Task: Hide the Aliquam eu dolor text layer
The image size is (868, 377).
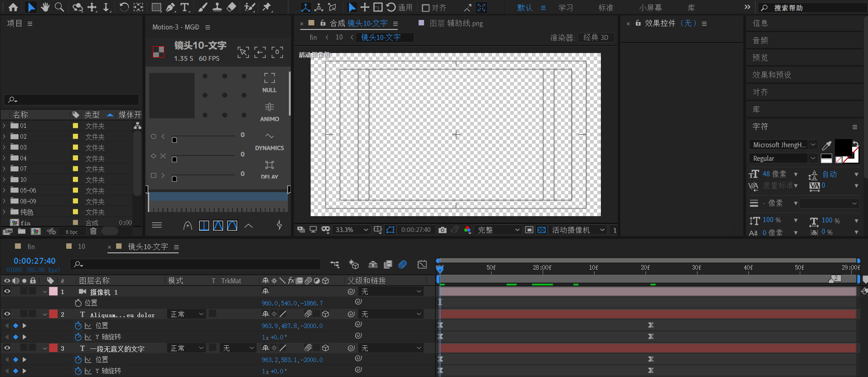Action: 7,314
